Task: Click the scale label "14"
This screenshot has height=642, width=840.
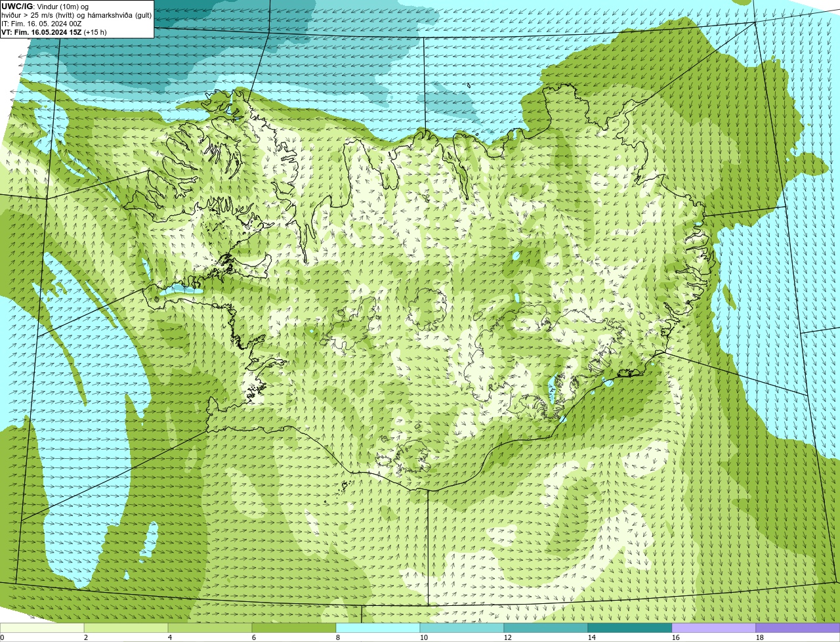Action: click(592, 637)
